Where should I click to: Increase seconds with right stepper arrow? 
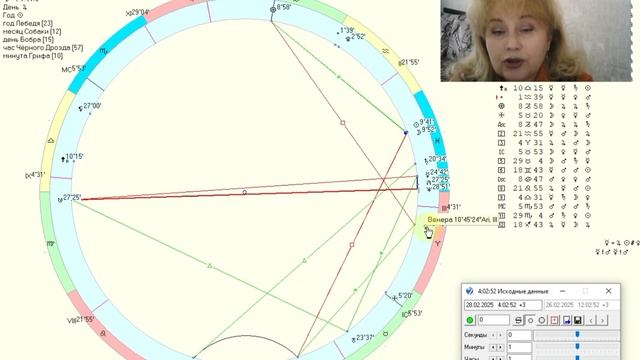coord(500,335)
